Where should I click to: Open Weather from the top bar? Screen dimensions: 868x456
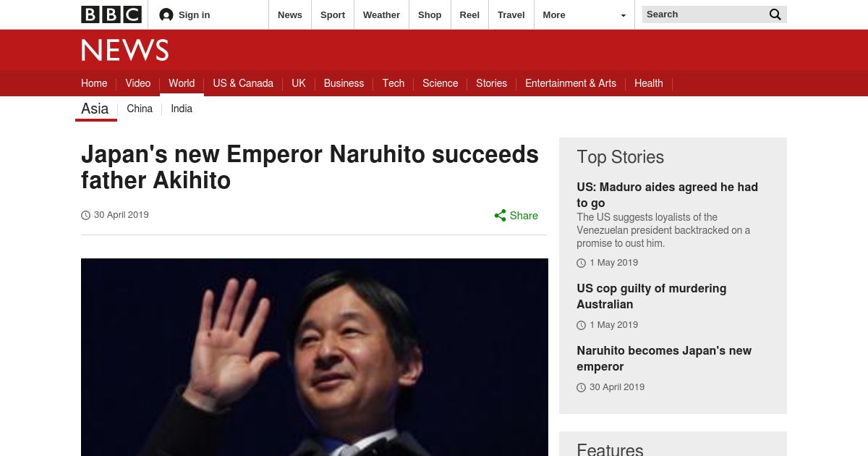381,14
